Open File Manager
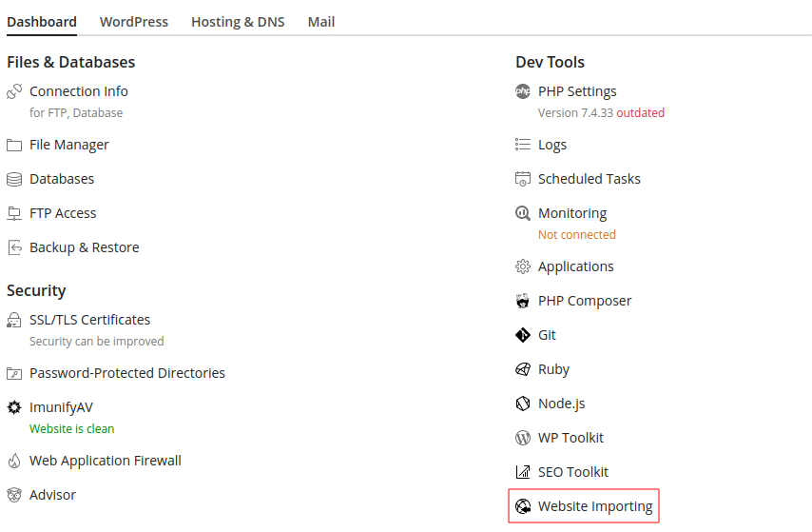Screen dimensions: 812x532 68,145
